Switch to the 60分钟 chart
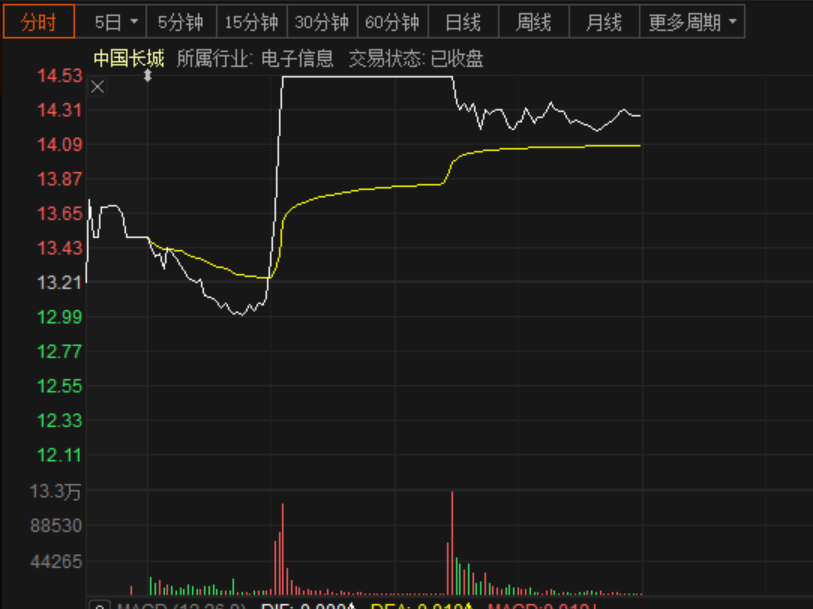 tap(394, 19)
